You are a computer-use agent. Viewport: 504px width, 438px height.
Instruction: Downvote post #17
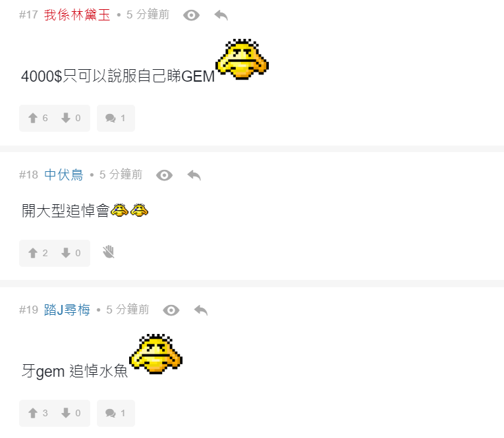pyautogui.click(x=71, y=118)
